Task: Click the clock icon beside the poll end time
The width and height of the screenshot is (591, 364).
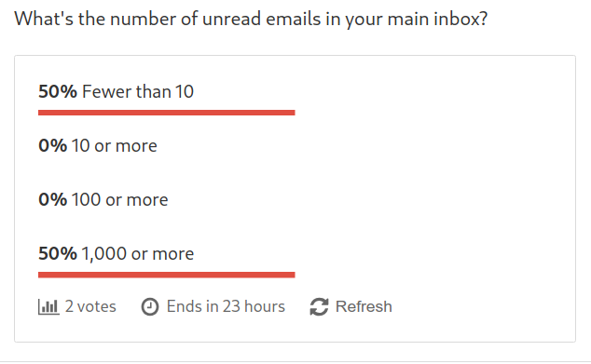Action: point(150,307)
